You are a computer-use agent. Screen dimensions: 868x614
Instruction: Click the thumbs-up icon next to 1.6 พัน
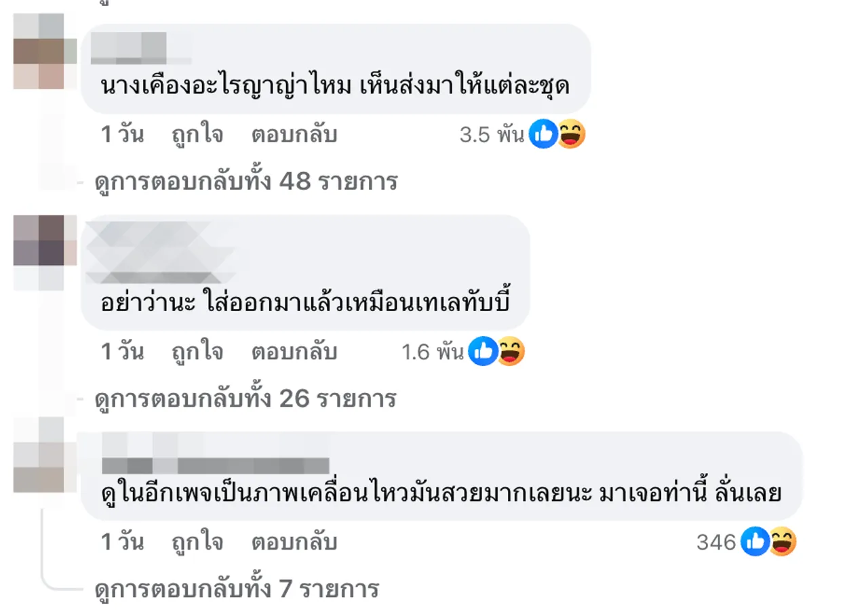[x=484, y=351]
